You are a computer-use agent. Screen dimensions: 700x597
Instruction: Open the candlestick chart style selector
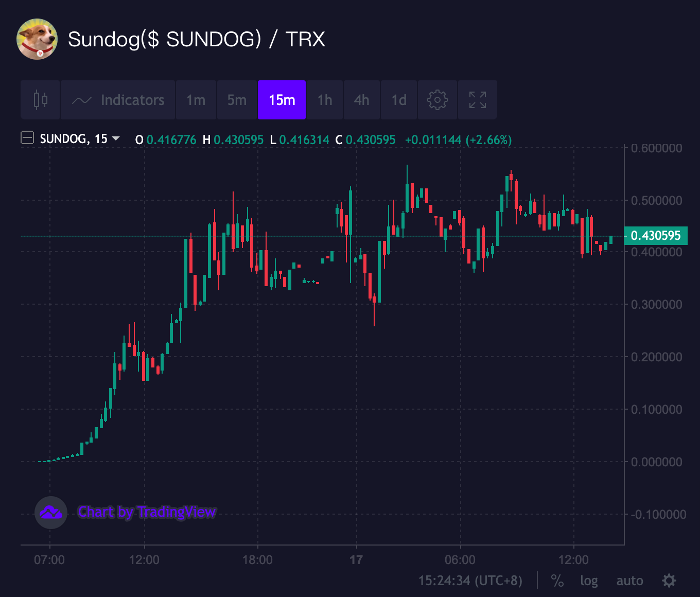tap(41, 100)
